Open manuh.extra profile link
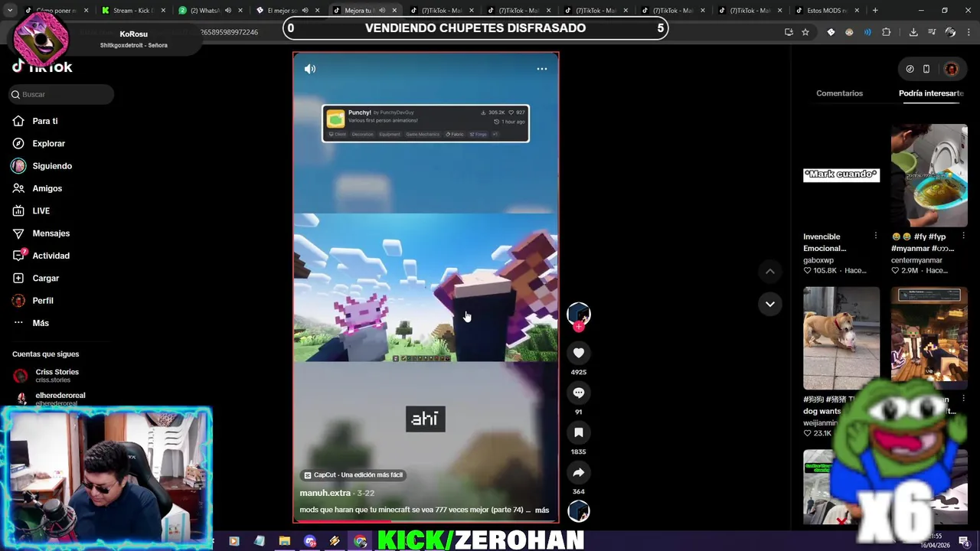Screen dimensions: 980x551 [x=325, y=493]
